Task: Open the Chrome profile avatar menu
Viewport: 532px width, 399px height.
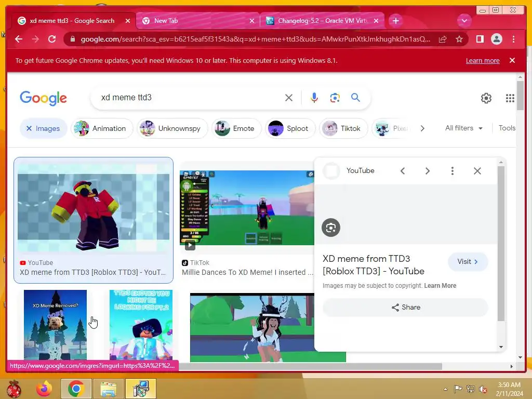Action: click(x=496, y=39)
